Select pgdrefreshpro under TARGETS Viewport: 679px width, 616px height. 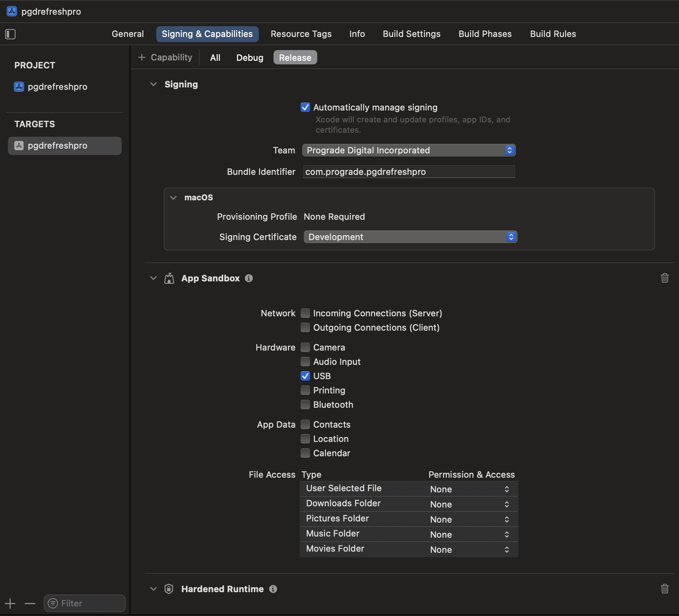(65, 146)
